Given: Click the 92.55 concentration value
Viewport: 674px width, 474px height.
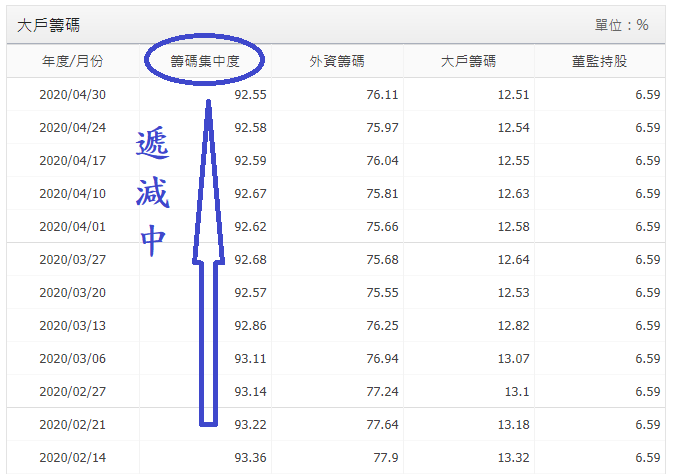Looking at the screenshot, I should click(x=250, y=95).
